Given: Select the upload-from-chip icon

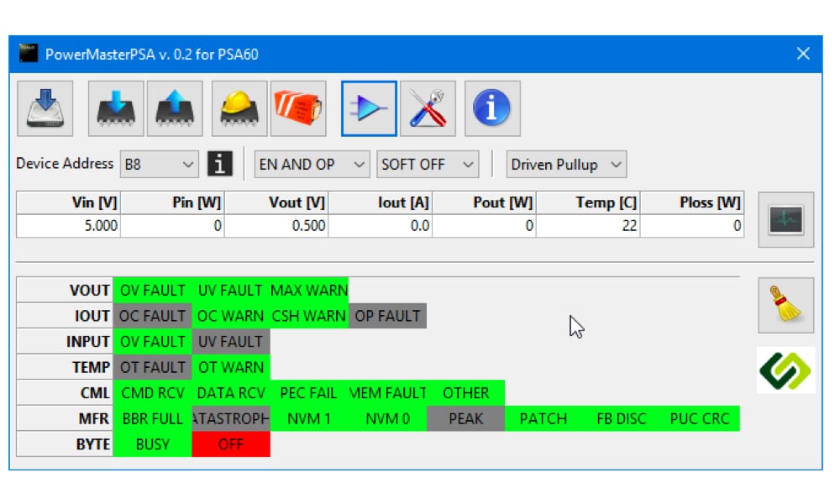Looking at the screenshot, I should 175,108.
